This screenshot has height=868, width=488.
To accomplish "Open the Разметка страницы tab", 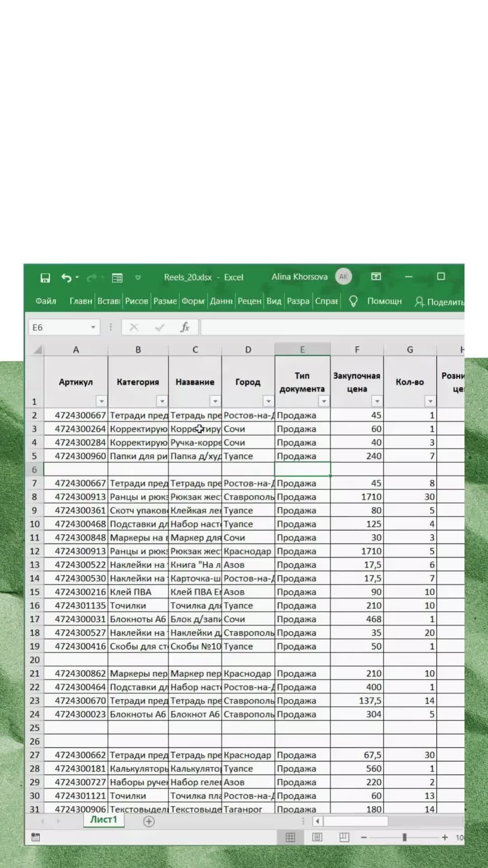I will [x=165, y=301].
